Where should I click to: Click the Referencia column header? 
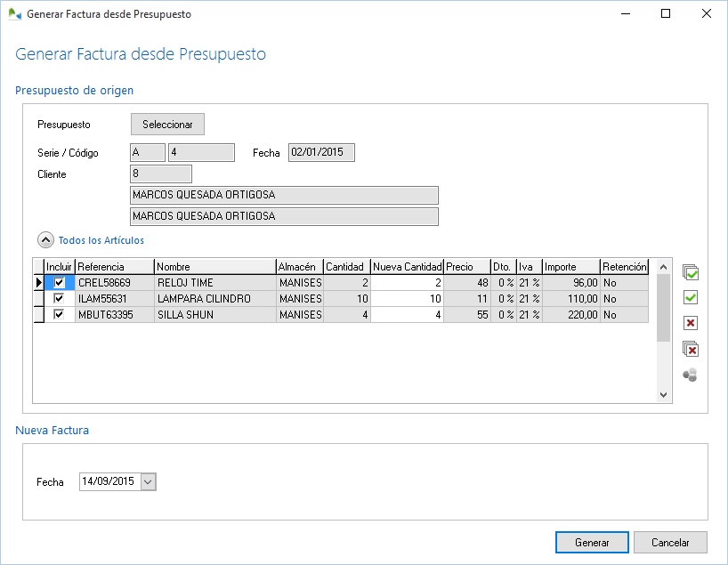pos(114,267)
